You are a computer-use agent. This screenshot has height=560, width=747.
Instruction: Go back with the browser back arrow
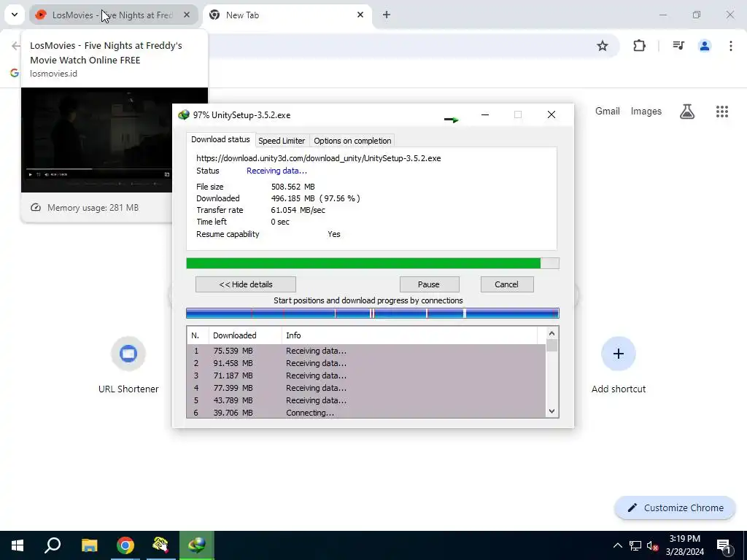[16, 46]
